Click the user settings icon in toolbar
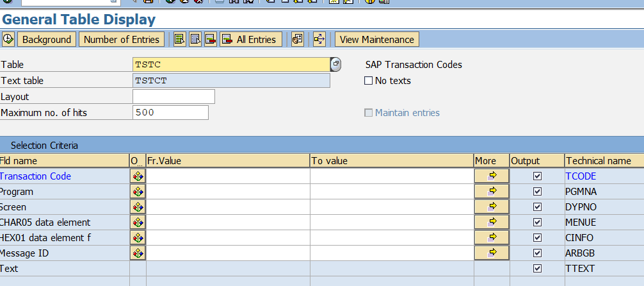The width and height of the screenshot is (644, 286). tap(298, 40)
